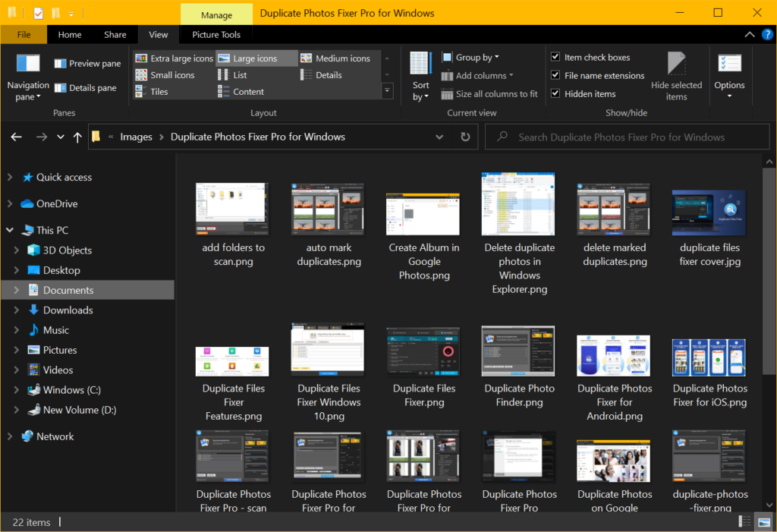Expand Quick access tree node
The height and width of the screenshot is (532, 777).
point(10,177)
